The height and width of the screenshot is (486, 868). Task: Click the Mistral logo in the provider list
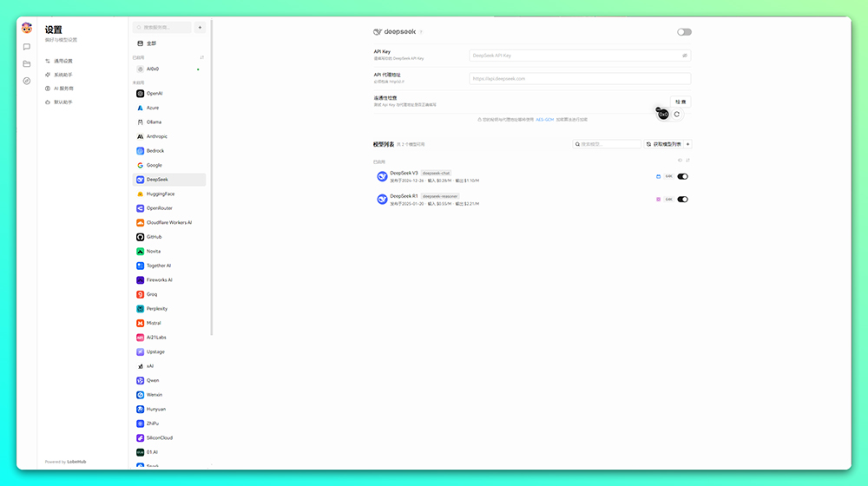click(140, 323)
